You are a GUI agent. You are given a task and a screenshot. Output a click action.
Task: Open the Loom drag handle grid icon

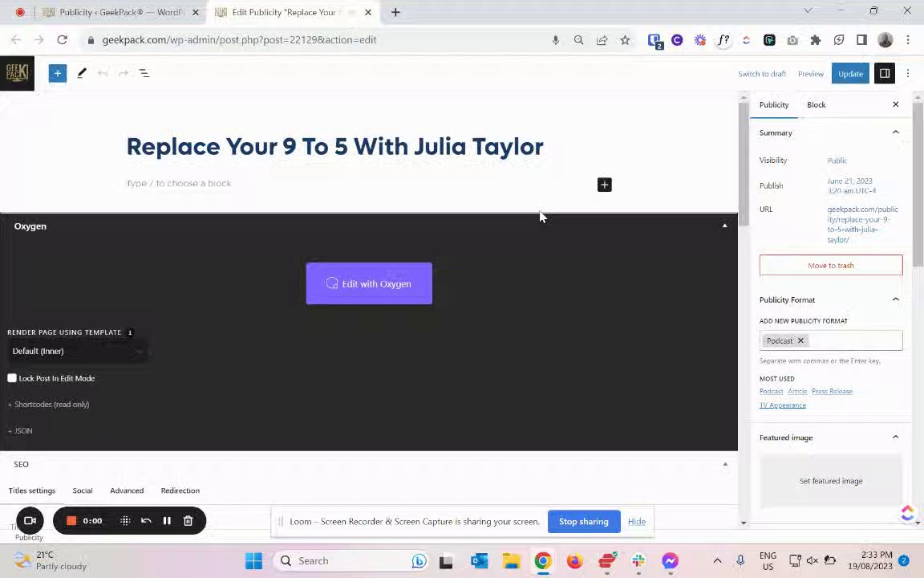click(125, 521)
